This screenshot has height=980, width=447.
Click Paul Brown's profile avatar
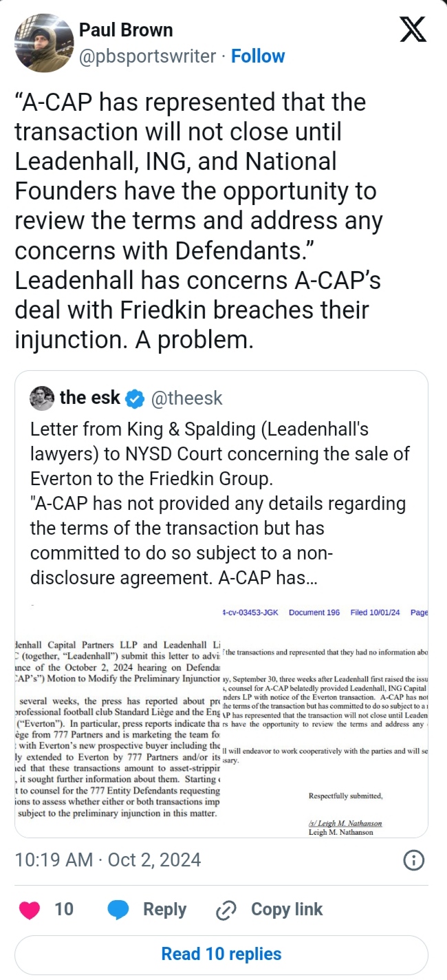click(x=44, y=43)
